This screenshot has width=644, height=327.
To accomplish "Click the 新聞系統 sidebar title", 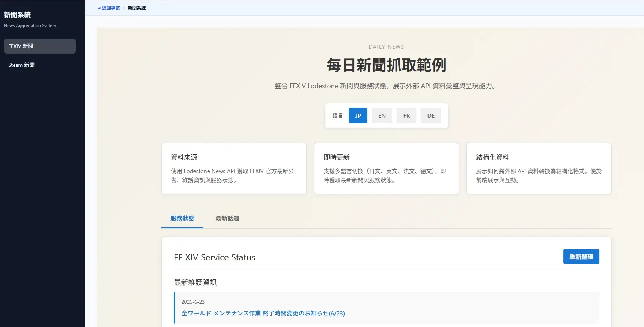I will 17,15.
